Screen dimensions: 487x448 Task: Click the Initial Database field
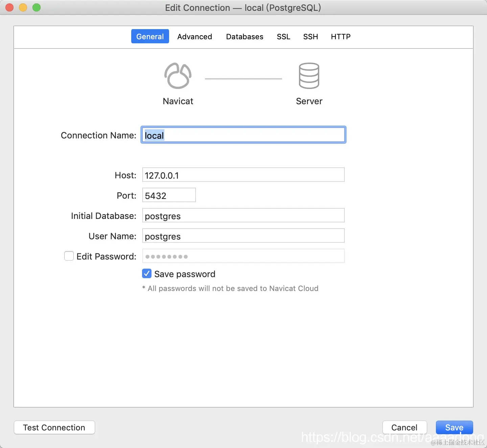tap(243, 215)
